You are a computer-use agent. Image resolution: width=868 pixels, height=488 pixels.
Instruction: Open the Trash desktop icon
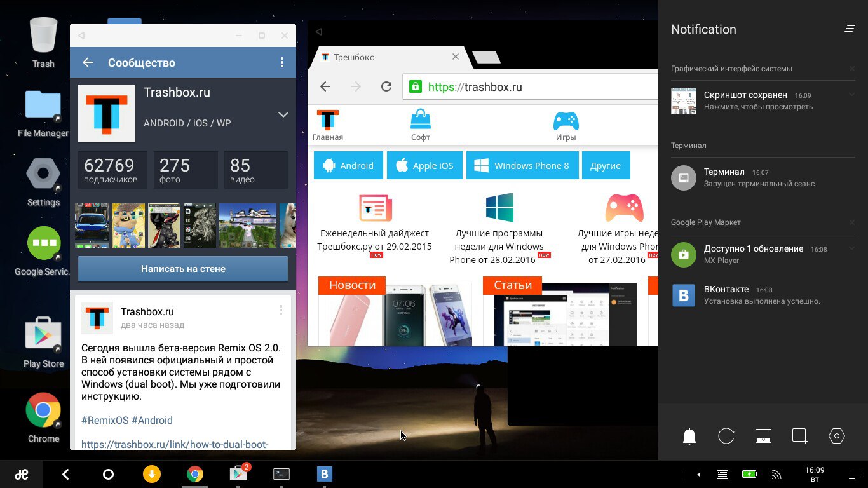click(43, 42)
